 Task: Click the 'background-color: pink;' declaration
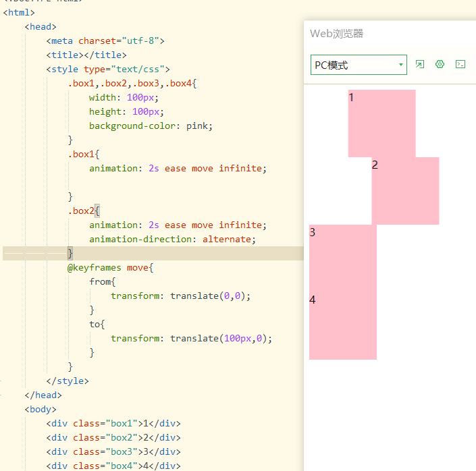[151, 126]
